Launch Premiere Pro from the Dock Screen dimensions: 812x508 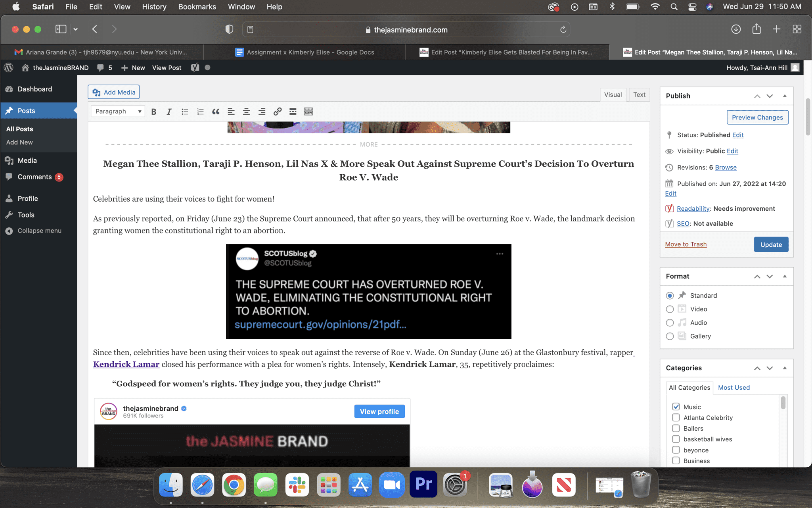[423, 485]
